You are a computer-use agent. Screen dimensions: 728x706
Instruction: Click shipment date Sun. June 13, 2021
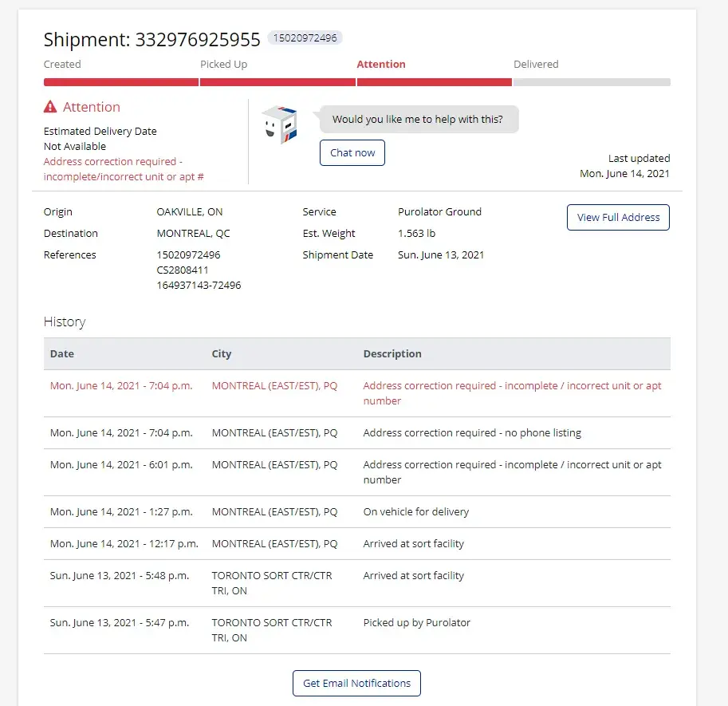coord(441,255)
